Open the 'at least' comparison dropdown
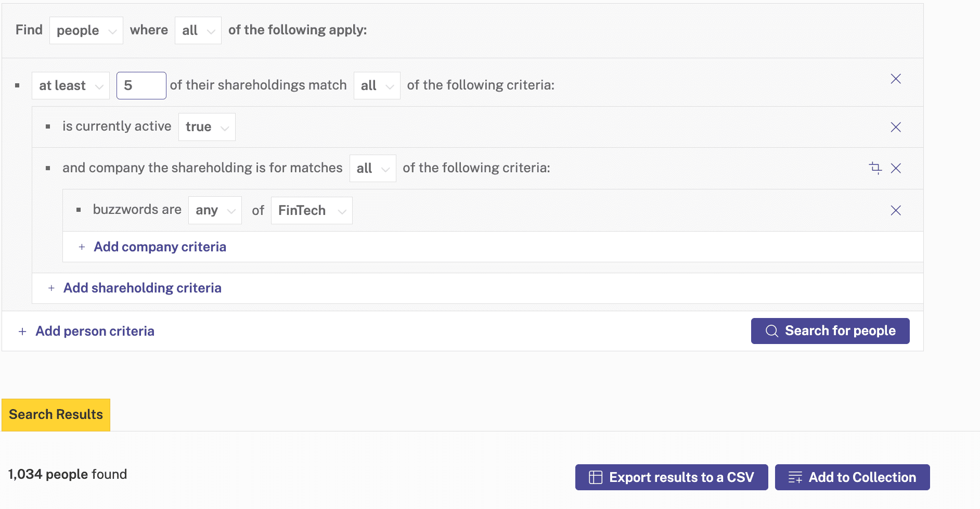 coord(71,85)
